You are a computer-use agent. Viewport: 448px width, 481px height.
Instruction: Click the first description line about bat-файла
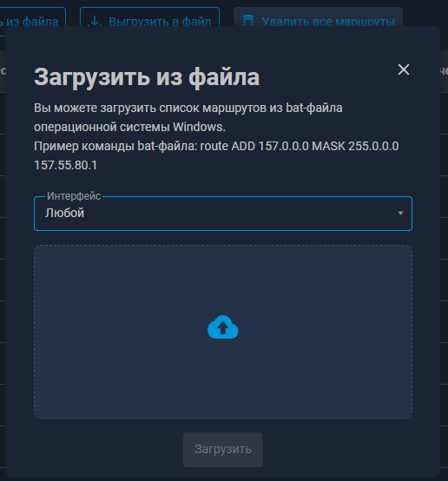click(x=188, y=108)
